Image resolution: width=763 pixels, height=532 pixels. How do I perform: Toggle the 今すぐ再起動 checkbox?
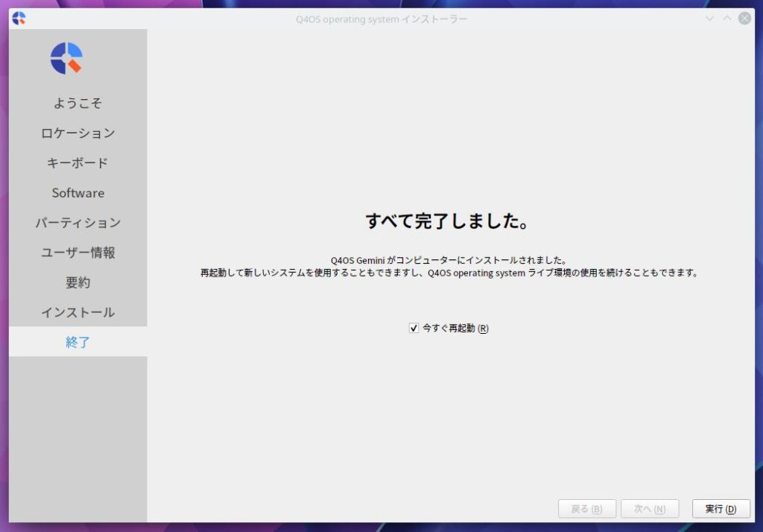414,328
